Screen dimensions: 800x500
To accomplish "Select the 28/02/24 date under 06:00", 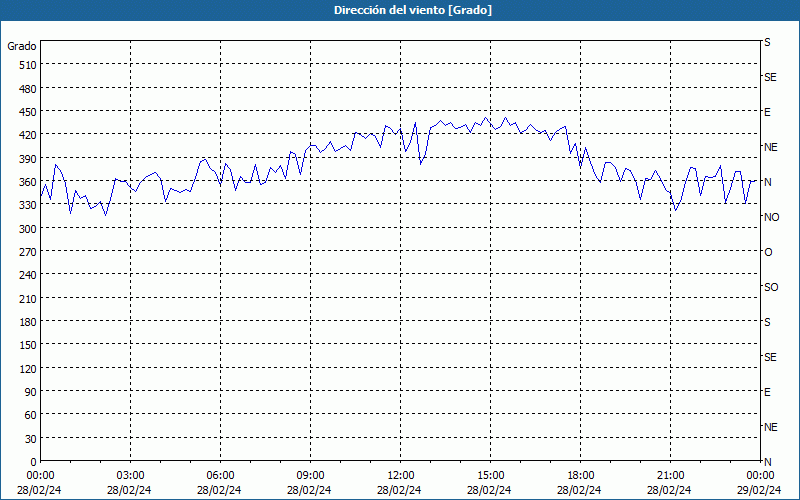I will pyautogui.click(x=219, y=490).
